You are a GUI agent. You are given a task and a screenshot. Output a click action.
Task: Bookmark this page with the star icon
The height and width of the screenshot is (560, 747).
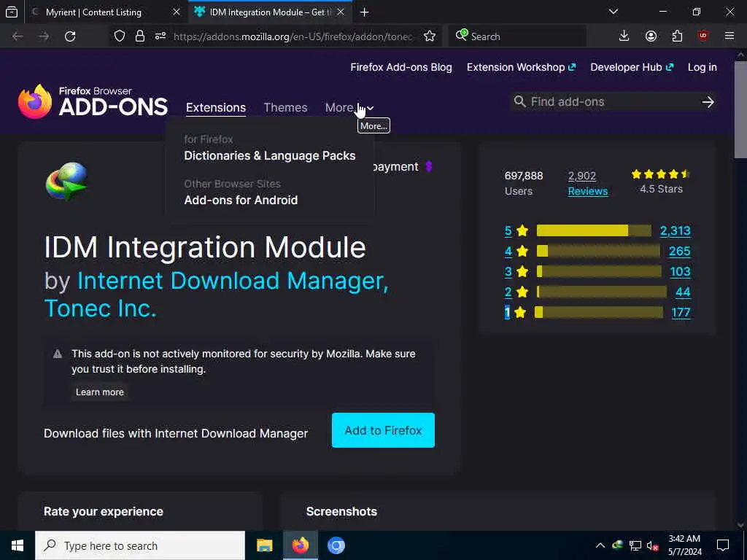click(430, 36)
